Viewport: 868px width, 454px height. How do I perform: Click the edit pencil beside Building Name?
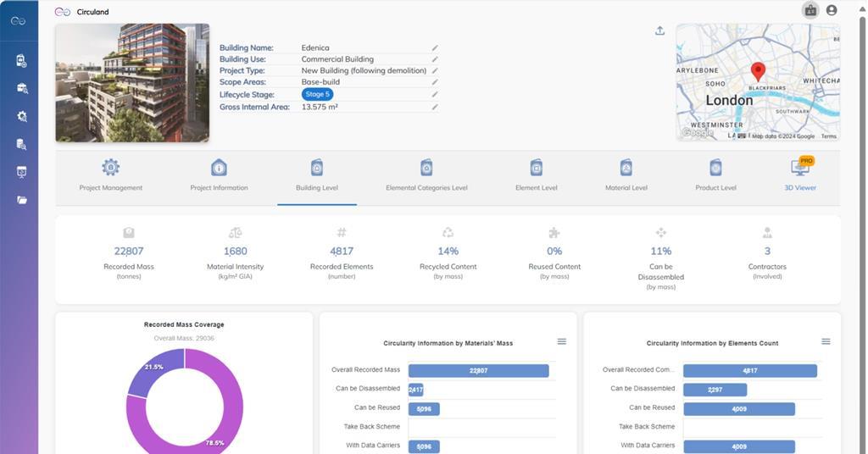tap(435, 48)
